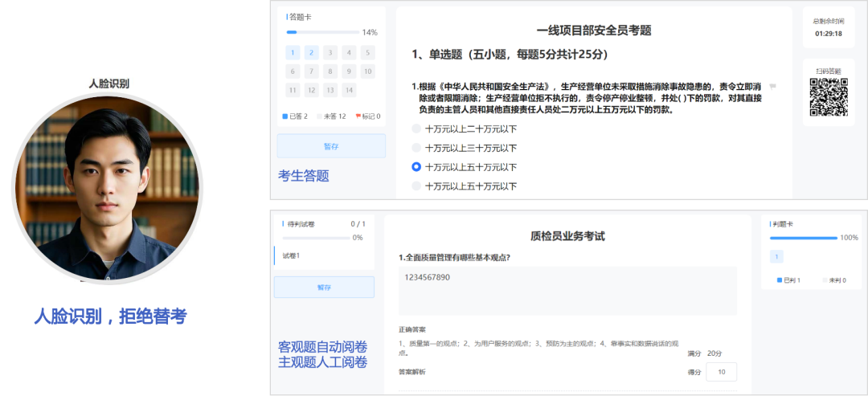Select question 10 in the answer card
868x396 pixels.
tap(367, 71)
